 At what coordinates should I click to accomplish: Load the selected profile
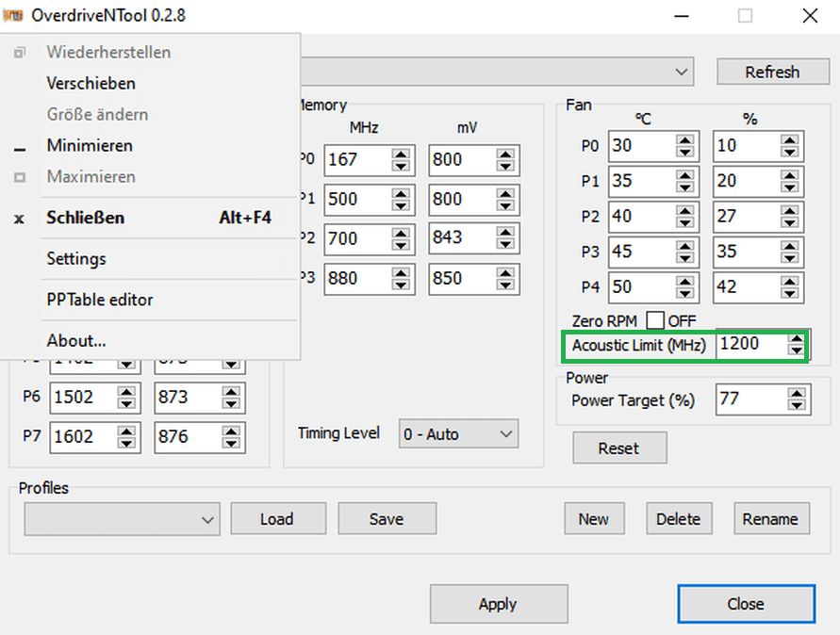coord(278,519)
